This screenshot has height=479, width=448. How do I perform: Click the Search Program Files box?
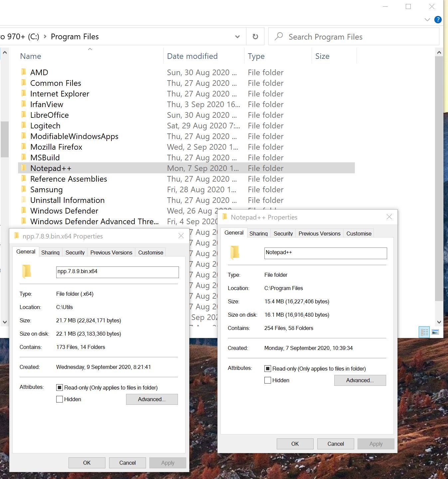coord(354,37)
